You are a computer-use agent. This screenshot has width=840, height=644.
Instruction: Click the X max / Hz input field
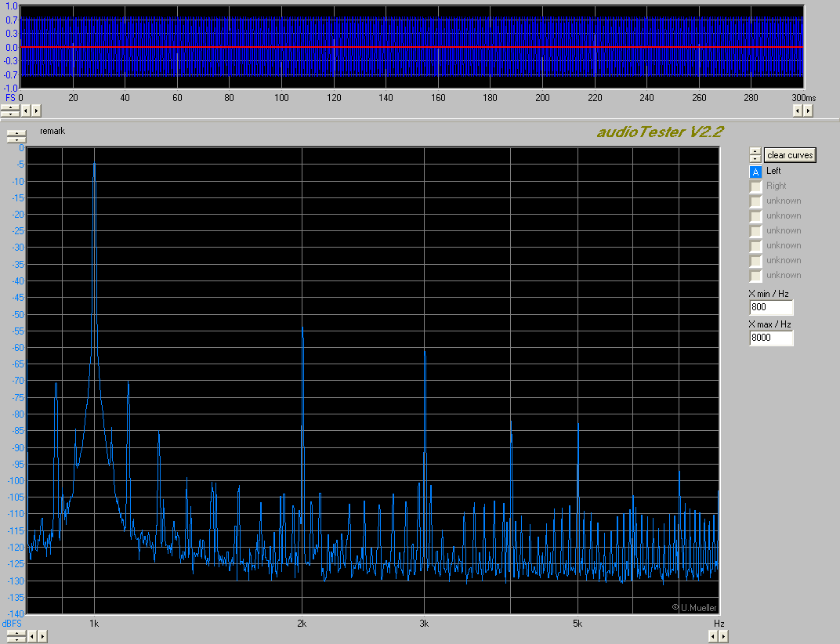pyautogui.click(x=771, y=338)
